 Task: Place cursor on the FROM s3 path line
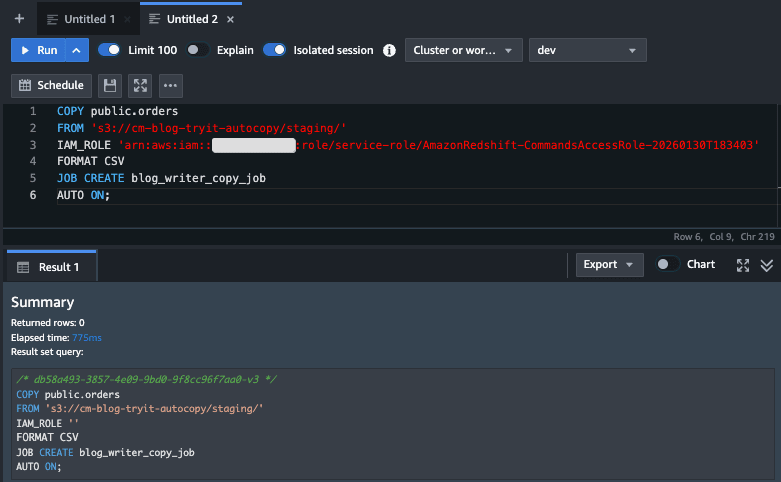click(201, 128)
